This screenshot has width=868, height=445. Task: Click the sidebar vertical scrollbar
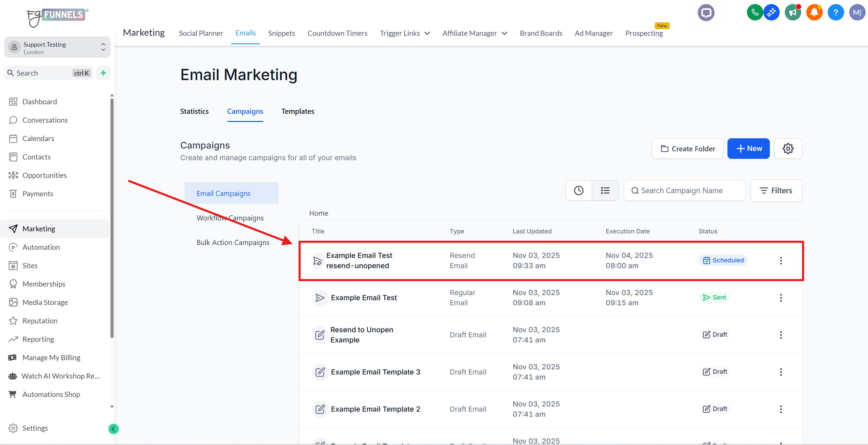112,218
